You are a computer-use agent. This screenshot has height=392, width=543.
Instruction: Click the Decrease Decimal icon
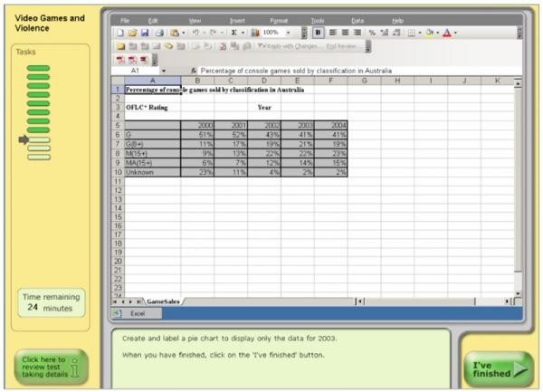point(397,33)
